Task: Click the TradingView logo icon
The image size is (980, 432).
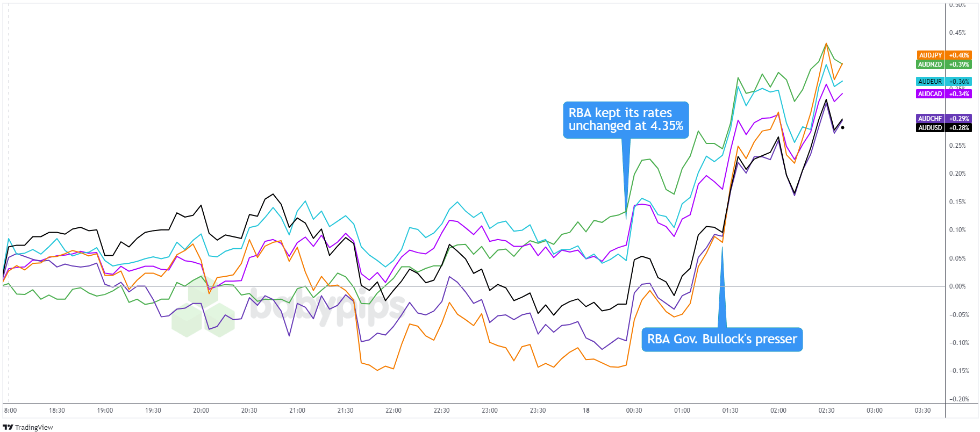Action: pyautogui.click(x=8, y=427)
